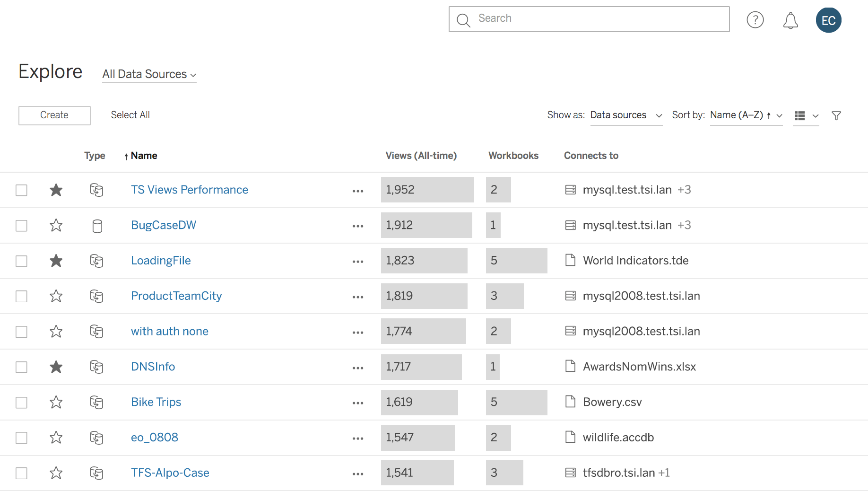
Task: Open the Show as Data sources dropdown
Action: pyautogui.click(x=625, y=115)
